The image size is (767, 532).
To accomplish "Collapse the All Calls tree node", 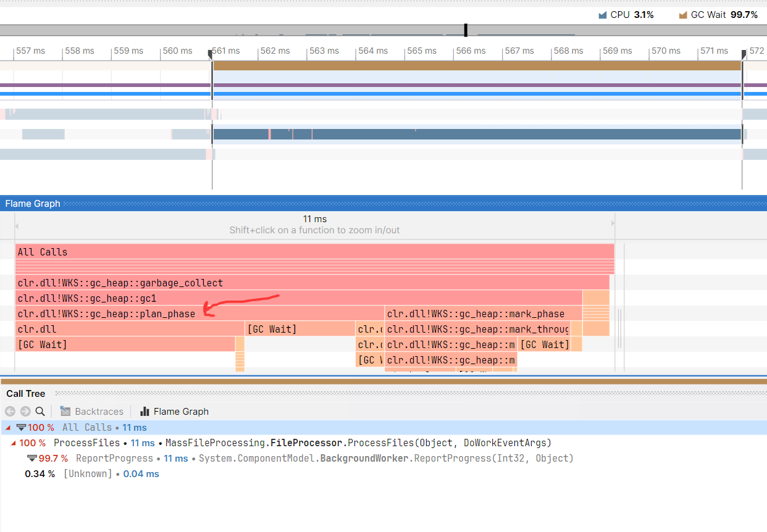I will pyautogui.click(x=7, y=427).
